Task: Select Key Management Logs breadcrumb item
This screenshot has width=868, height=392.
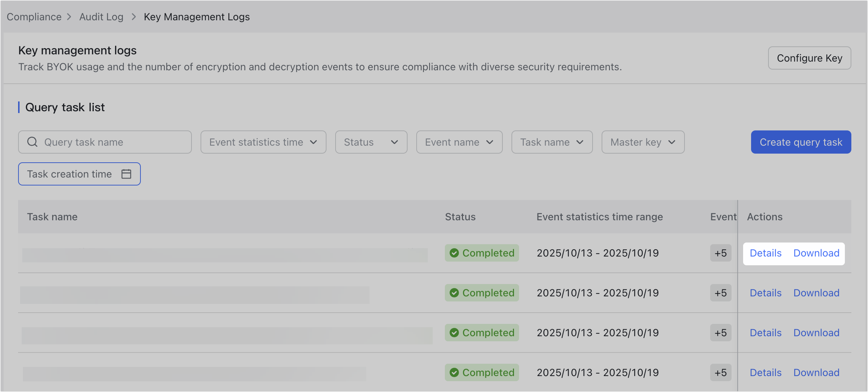Action: [197, 17]
